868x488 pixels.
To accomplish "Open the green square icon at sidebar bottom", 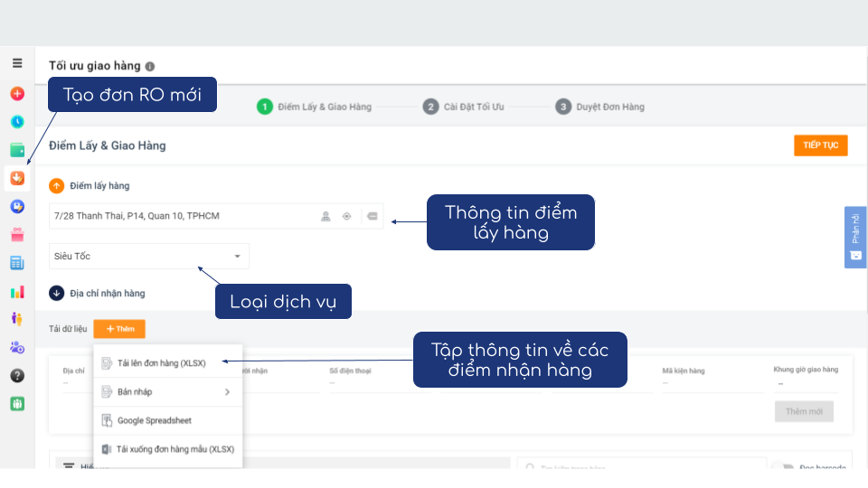I will point(17,404).
